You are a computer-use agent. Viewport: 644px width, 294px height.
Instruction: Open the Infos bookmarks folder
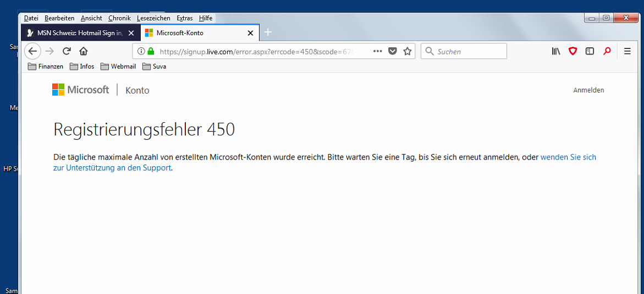(82, 66)
